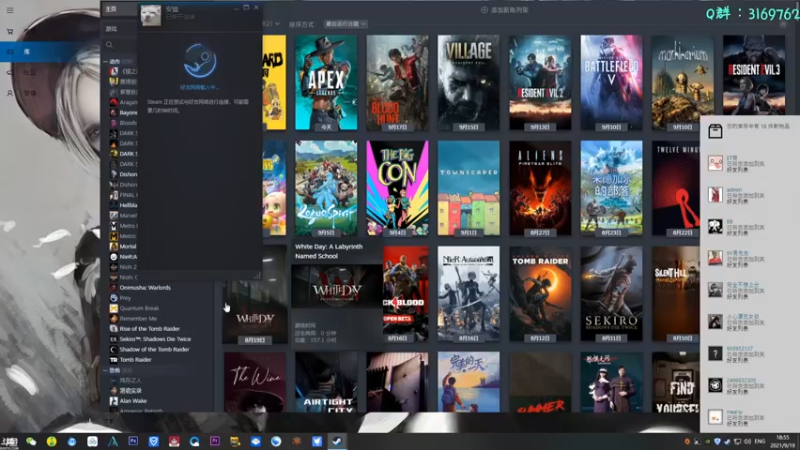800x450 pixels.
Task: Open the home tab in library
Action: (111, 9)
